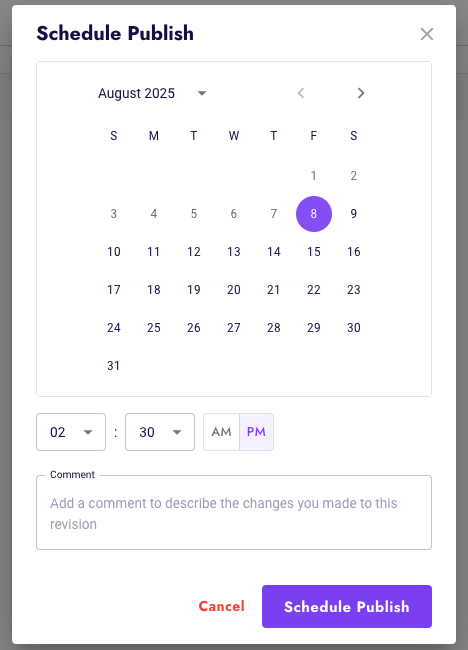Select PM for the time

pyautogui.click(x=256, y=432)
